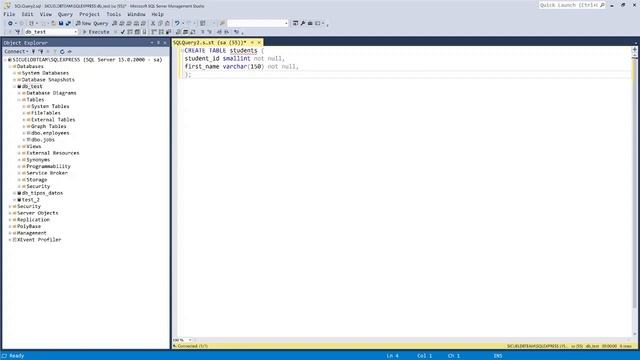The height and width of the screenshot is (360, 640).
Task: Collapse the Databases tree node
Action: point(9,66)
